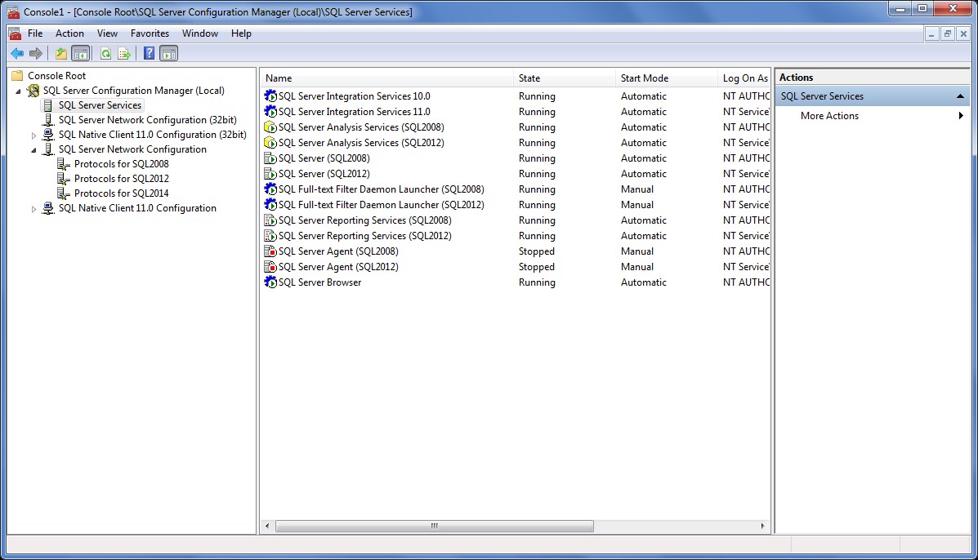Screen dimensions: 978x560
Task: Select the SQL Server Browser service icon
Action: tap(270, 282)
